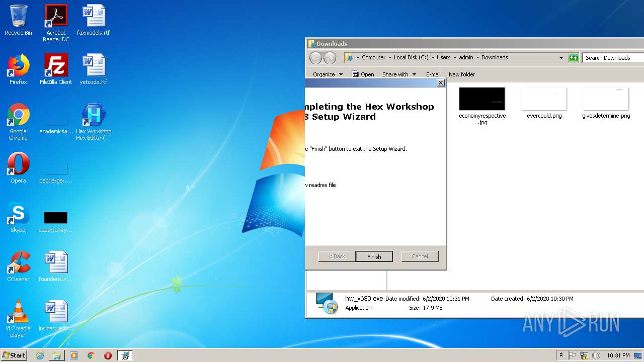644x362 pixels.
Task: Open Action Center flag icon
Action: click(x=572, y=355)
